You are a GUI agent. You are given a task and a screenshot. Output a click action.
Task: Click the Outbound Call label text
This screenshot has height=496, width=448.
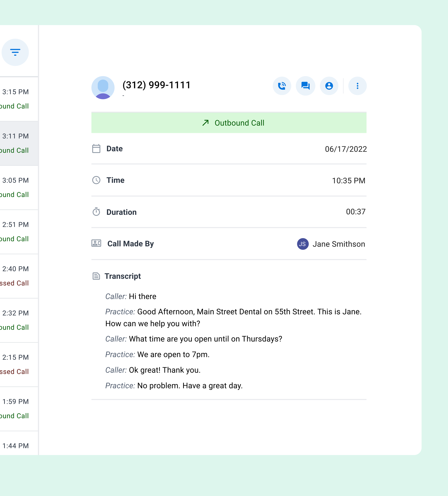pyautogui.click(x=239, y=123)
